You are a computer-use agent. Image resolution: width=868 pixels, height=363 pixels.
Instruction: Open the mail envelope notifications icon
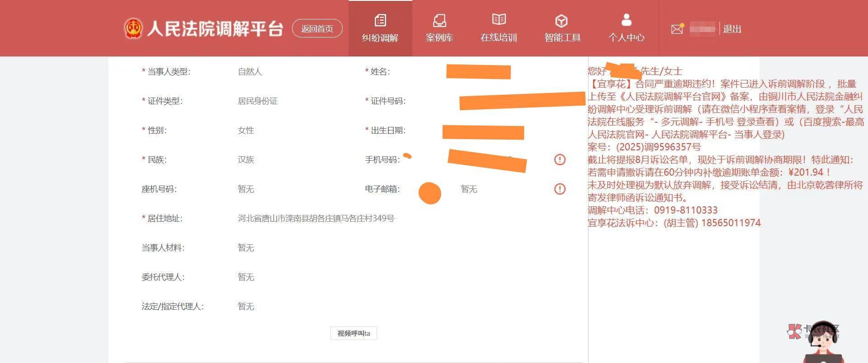coord(677,29)
